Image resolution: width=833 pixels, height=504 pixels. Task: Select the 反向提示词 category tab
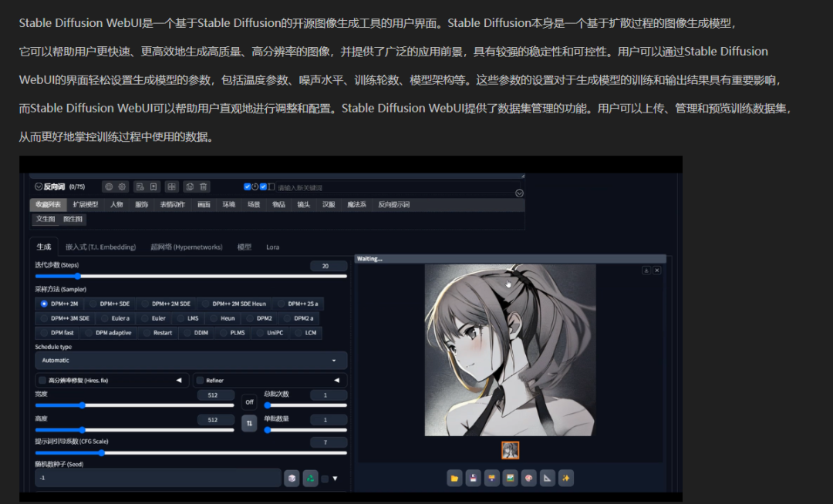pyautogui.click(x=393, y=205)
